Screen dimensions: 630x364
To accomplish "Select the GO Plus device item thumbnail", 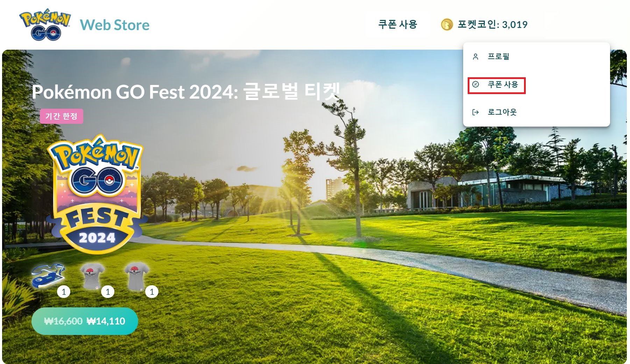I will coord(48,276).
